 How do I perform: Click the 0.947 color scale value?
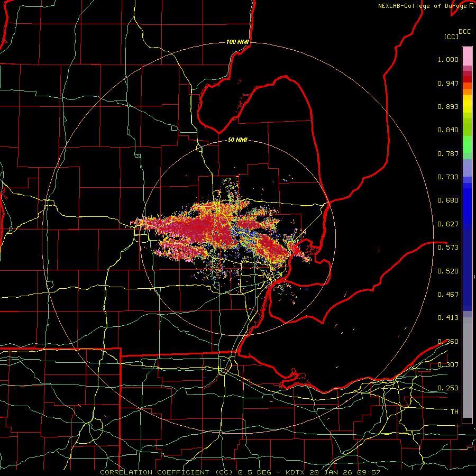pyautogui.click(x=448, y=83)
